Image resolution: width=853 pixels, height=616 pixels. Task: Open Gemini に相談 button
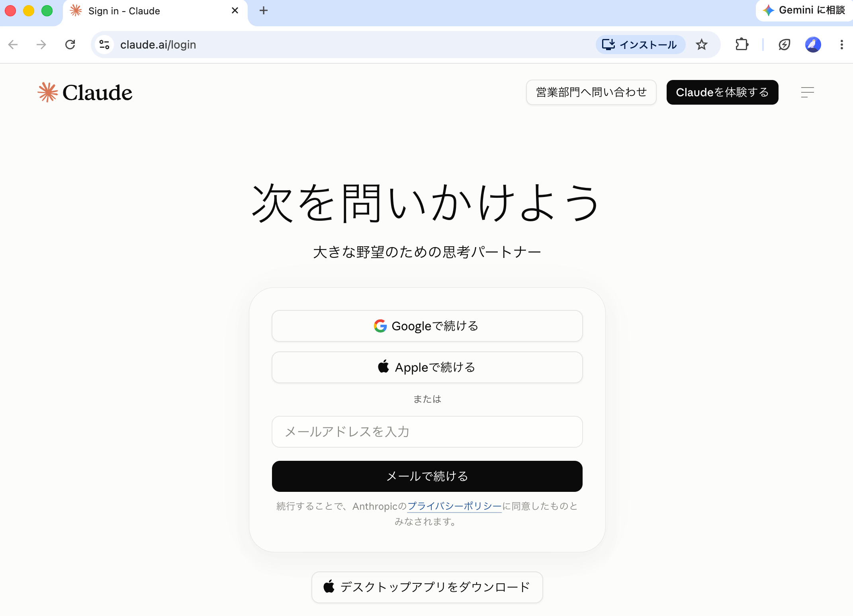pyautogui.click(x=804, y=10)
